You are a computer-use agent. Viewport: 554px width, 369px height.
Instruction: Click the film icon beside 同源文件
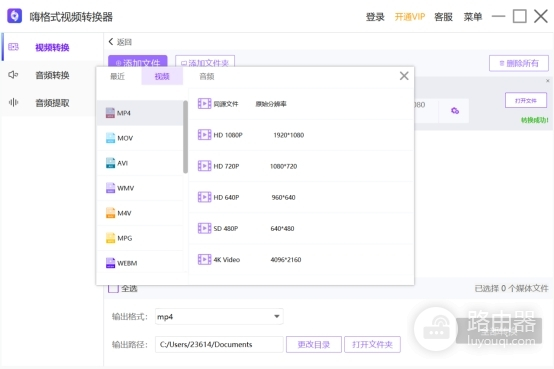point(204,104)
